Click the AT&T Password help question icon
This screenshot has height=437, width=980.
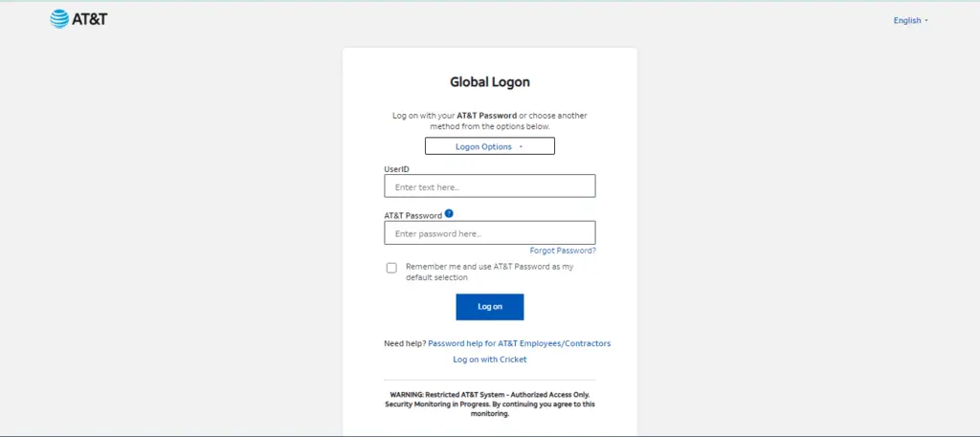[x=449, y=213]
